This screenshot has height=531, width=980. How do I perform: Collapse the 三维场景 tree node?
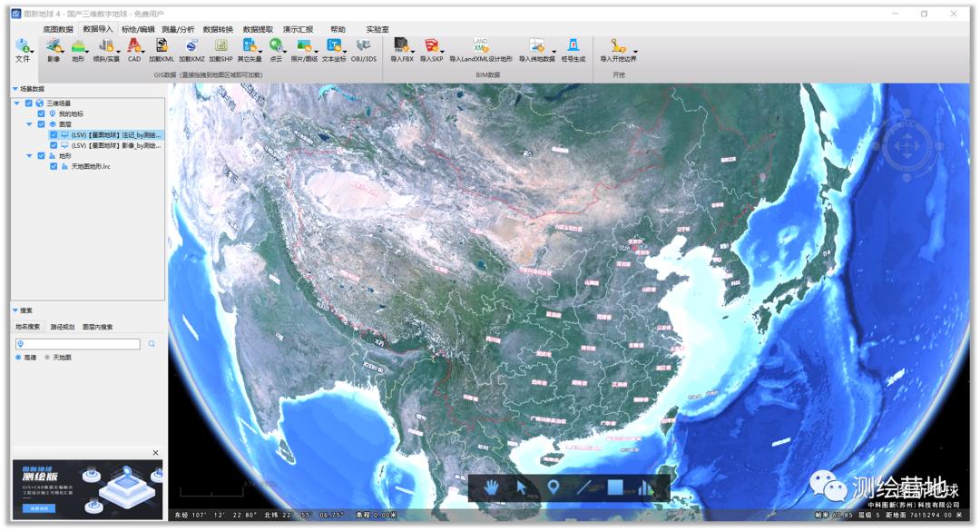pos(16,103)
